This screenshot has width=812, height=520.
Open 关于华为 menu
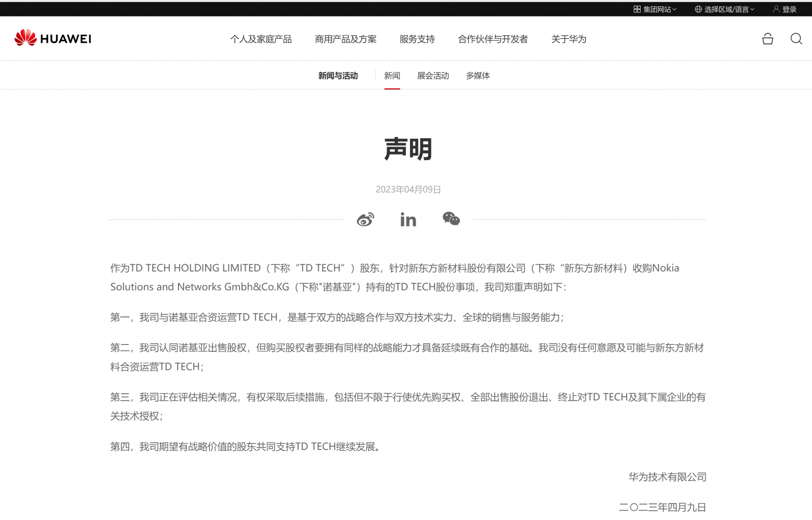pos(568,39)
